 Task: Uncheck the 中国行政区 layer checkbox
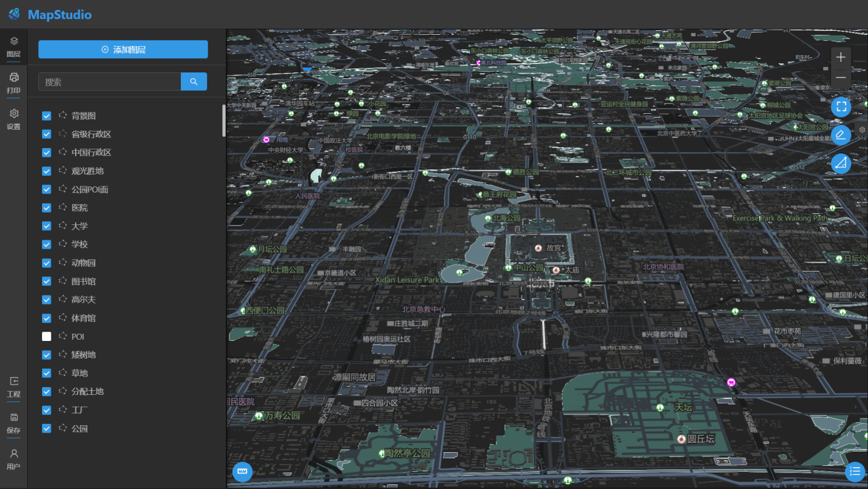[47, 153]
